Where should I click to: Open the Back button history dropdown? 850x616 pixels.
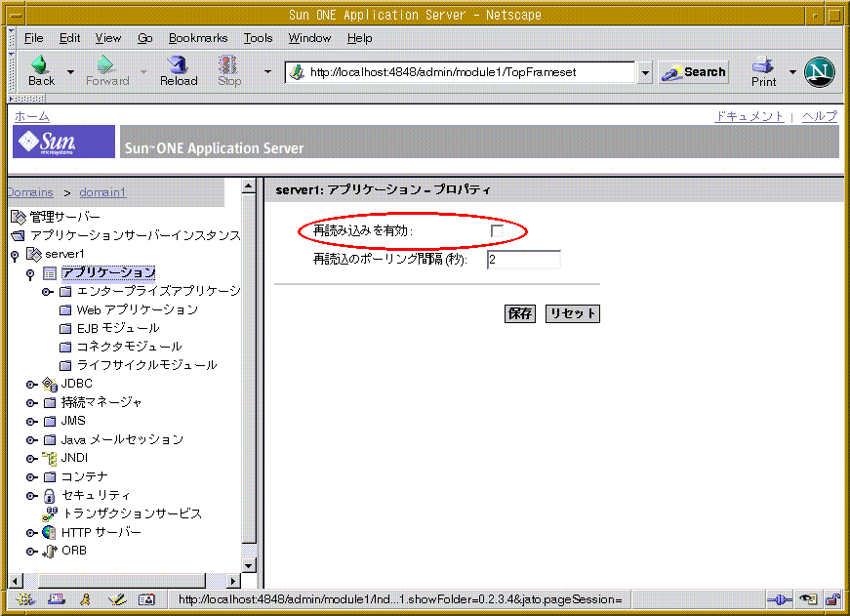coord(70,71)
